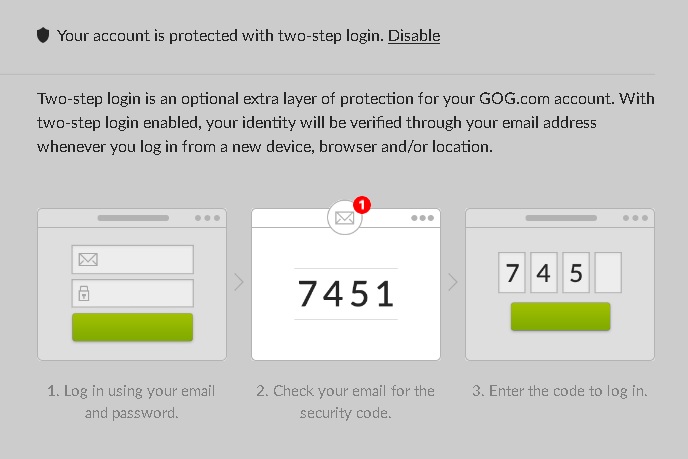Click the Disable two-step login link
The width and height of the screenshot is (688, 459).
pyautogui.click(x=414, y=36)
